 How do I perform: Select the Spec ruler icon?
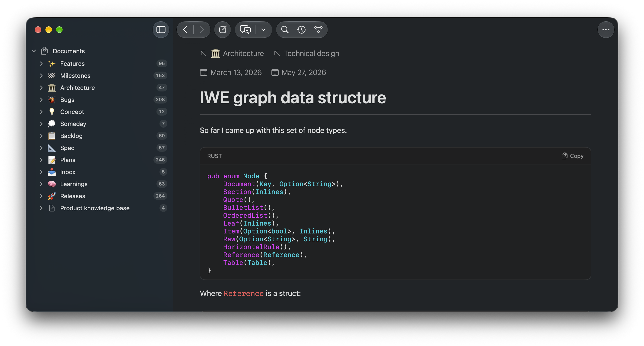[52, 148]
